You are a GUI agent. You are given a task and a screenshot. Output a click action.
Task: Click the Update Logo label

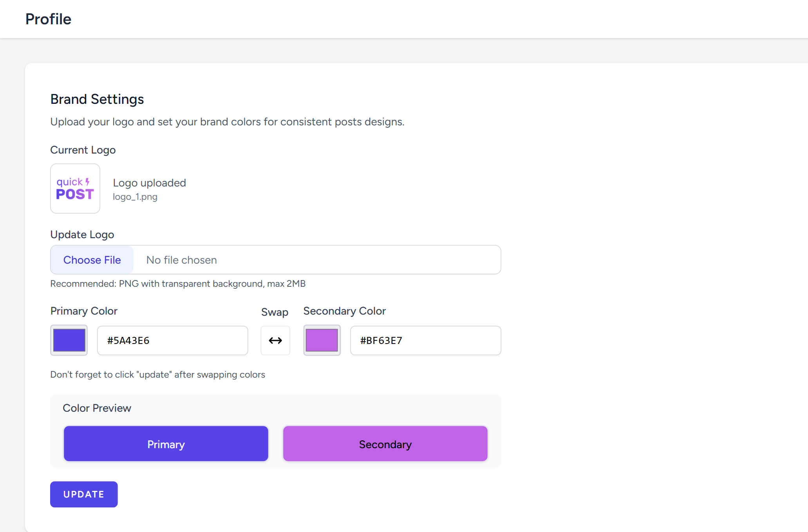[82, 235]
